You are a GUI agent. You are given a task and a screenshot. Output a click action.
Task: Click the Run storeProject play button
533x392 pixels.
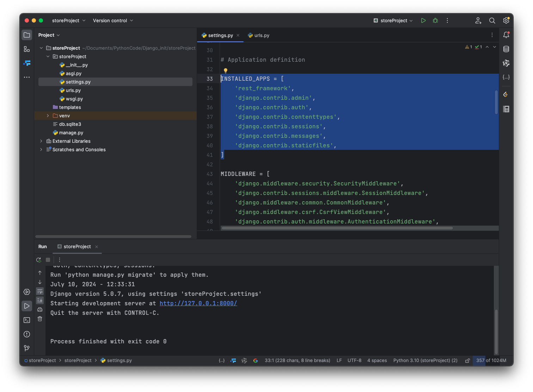click(423, 20)
